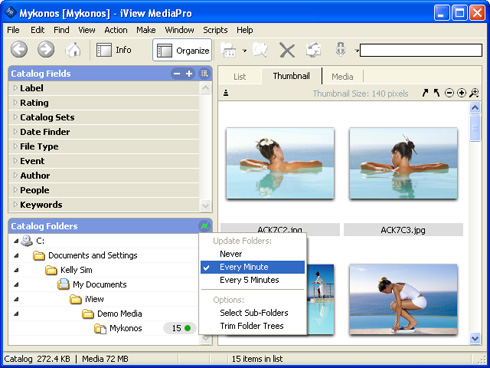Collapse all Catalog Fields with minus button
The image size is (490, 368).
pos(177,74)
